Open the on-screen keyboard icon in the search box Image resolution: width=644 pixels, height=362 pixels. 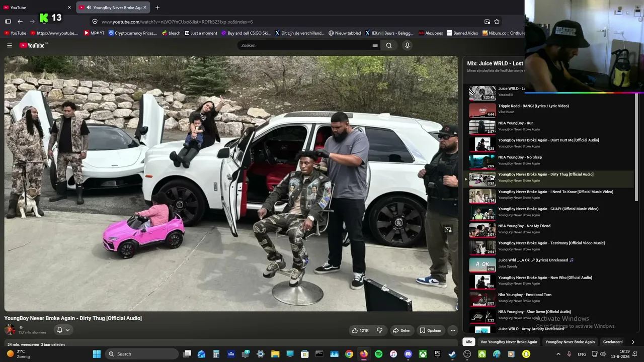375,45
